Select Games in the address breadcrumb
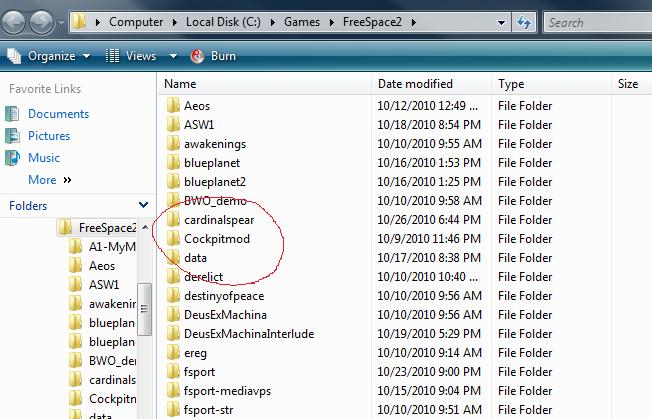Viewport: 652px width, 419px height. (x=302, y=22)
